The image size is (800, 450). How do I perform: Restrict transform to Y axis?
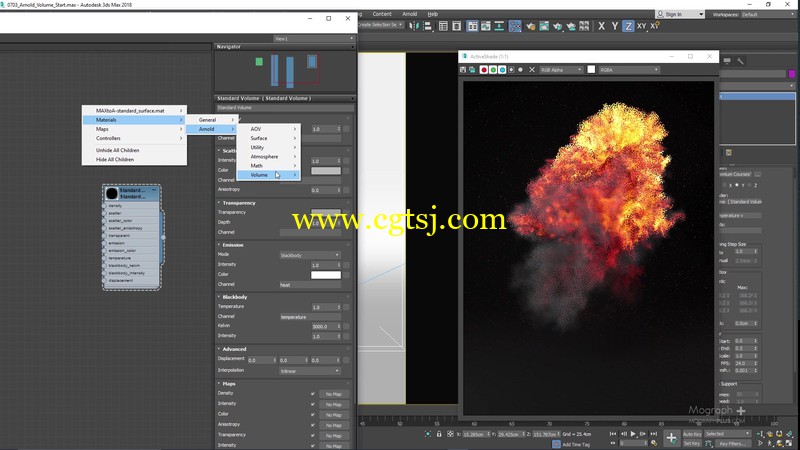(615, 26)
